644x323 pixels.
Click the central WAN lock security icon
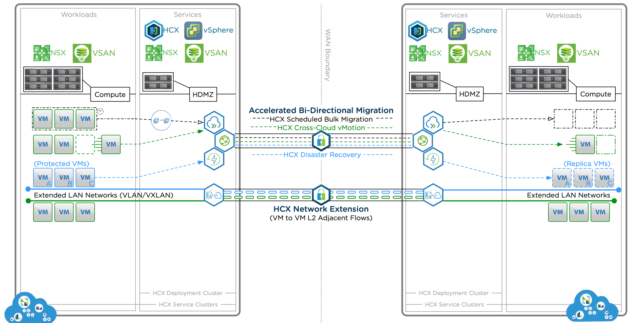click(321, 141)
